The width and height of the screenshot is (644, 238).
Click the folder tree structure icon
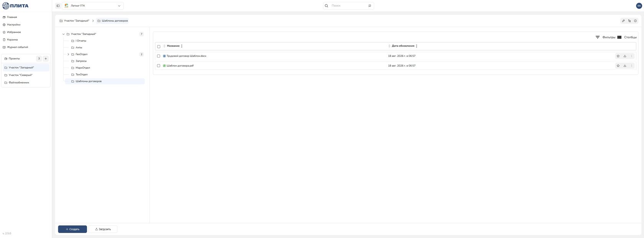[629, 21]
